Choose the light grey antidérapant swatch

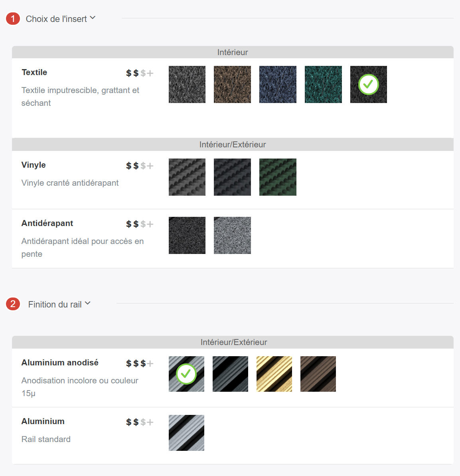[x=232, y=235]
